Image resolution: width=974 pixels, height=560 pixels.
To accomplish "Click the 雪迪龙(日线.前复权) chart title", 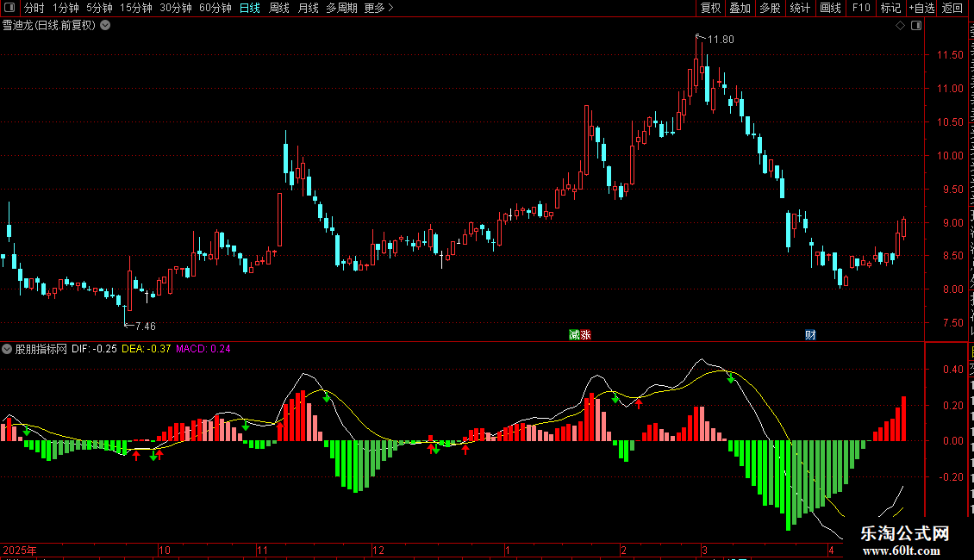I will pyautogui.click(x=49, y=26).
